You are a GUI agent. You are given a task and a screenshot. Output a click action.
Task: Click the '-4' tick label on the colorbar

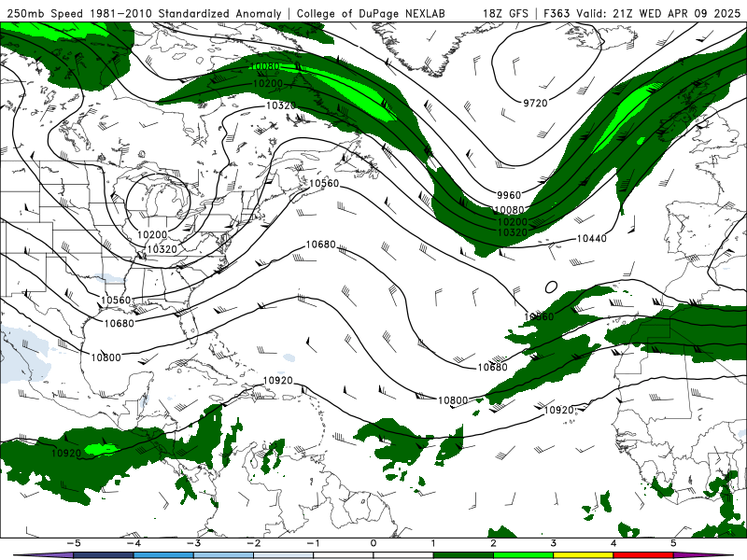(133, 543)
